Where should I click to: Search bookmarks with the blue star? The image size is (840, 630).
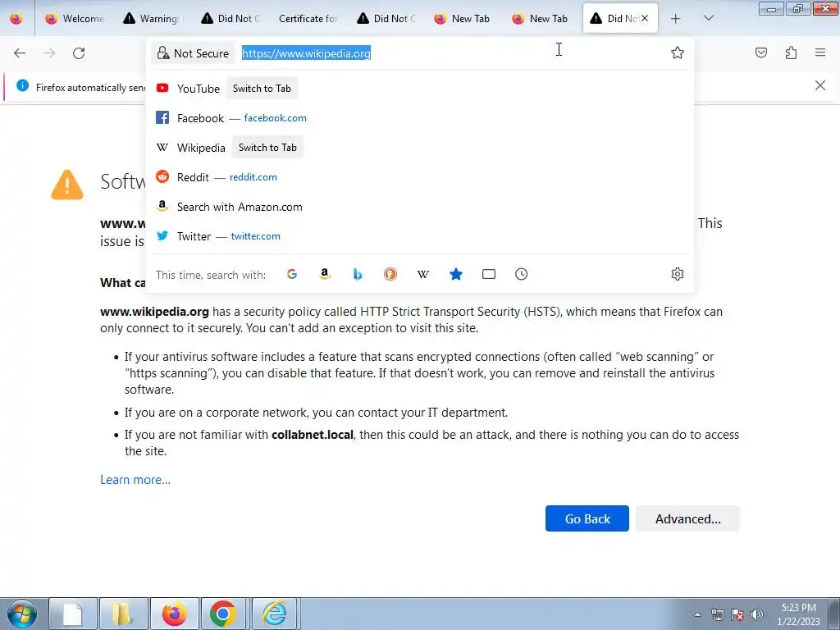[456, 274]
